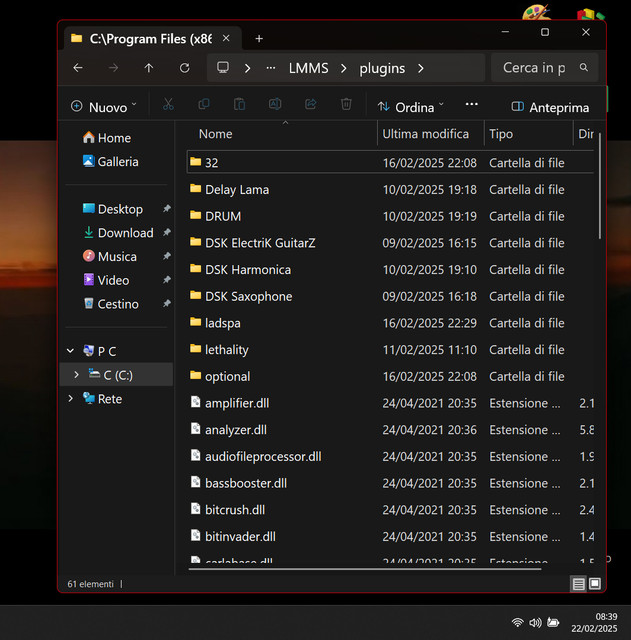The image size is (631, 640).
Task: Open the volume speaker tray icon
Action: (x=535, y=622)
